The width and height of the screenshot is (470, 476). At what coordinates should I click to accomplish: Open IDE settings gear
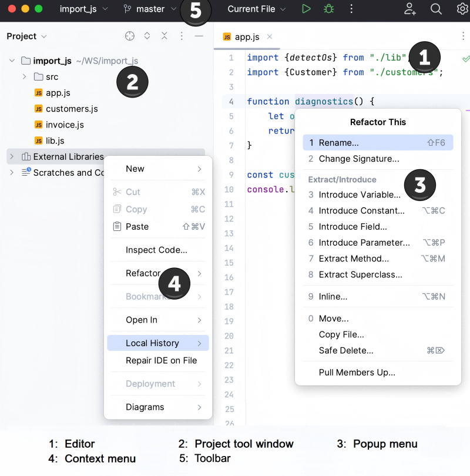coord(462,9)
